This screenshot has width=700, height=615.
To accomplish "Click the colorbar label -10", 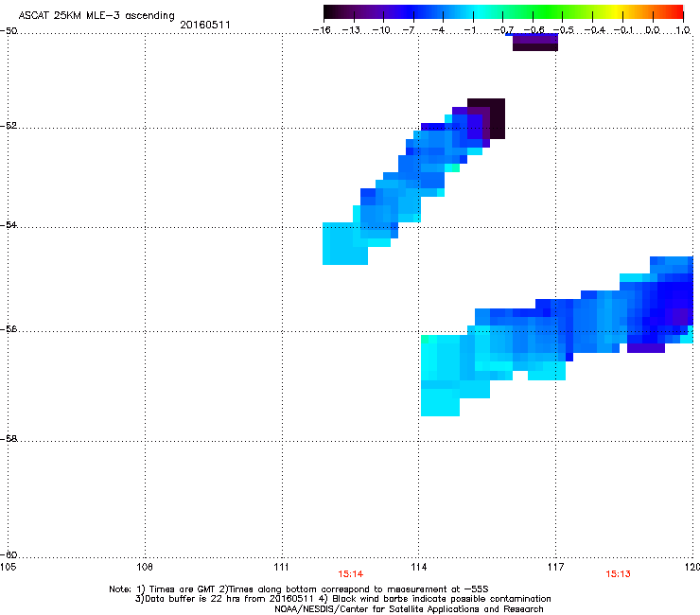I will coord(381,30).
